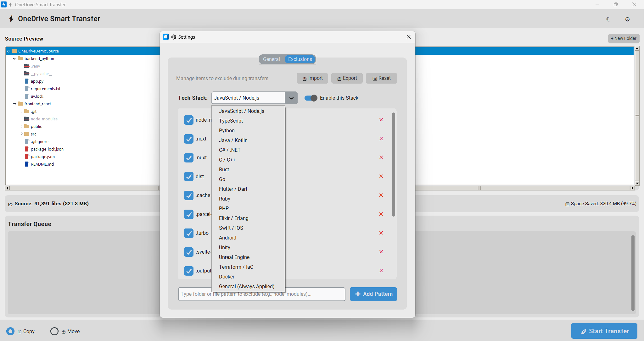Click the package.json file icon
This screenshot has height=341, width=644.
click(27, 157)
